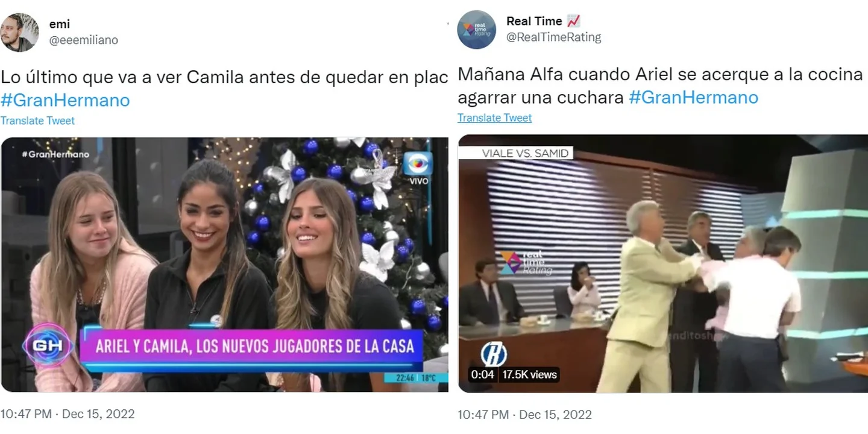This screenshot has width=868, height=434.
Task: Open the @eeemiliano handle link
Action: (83, 40)
